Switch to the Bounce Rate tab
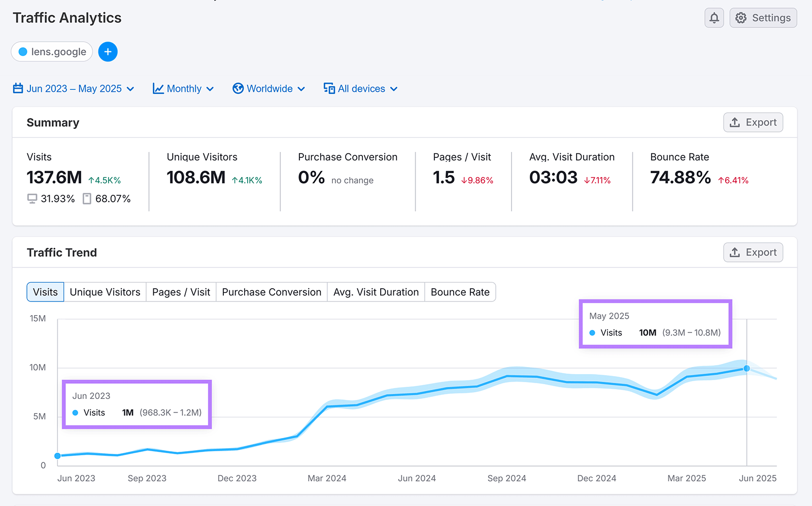Viewport: 812px width, 506px height. [x=459, y=292]
